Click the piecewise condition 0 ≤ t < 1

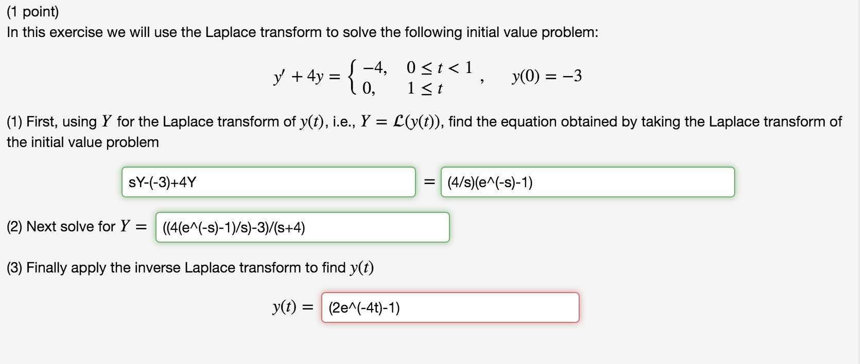[x=438, y=68]
